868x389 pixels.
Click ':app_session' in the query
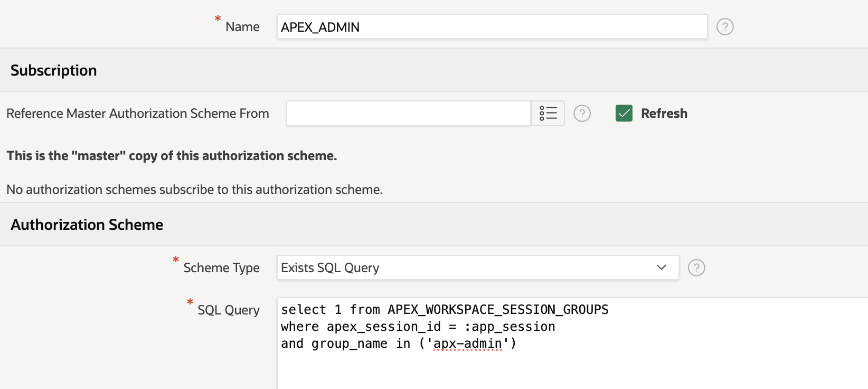tap(510, 327)
